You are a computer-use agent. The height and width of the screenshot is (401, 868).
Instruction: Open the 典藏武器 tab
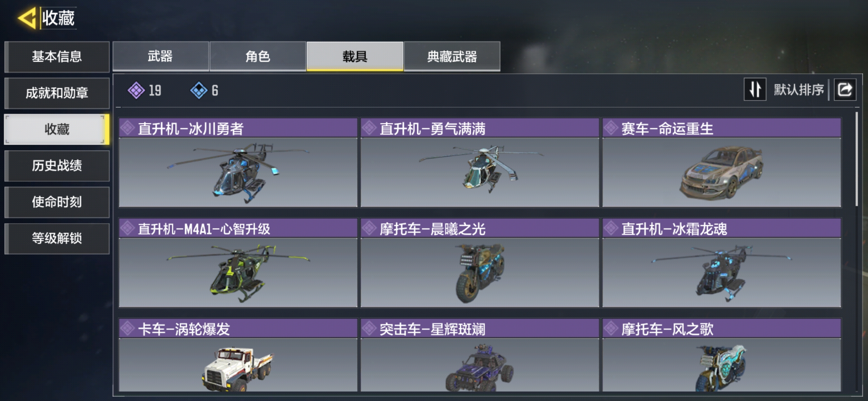(x=452, y=56)
